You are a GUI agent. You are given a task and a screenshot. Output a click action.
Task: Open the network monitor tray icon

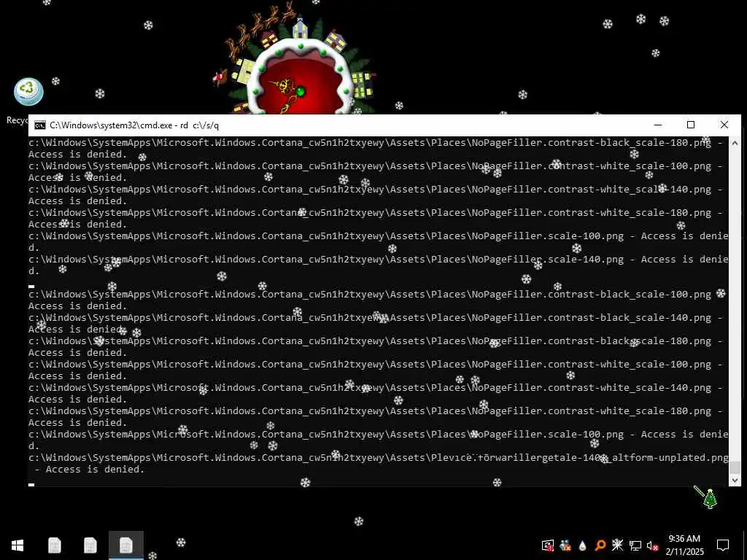tap(635, 545)
